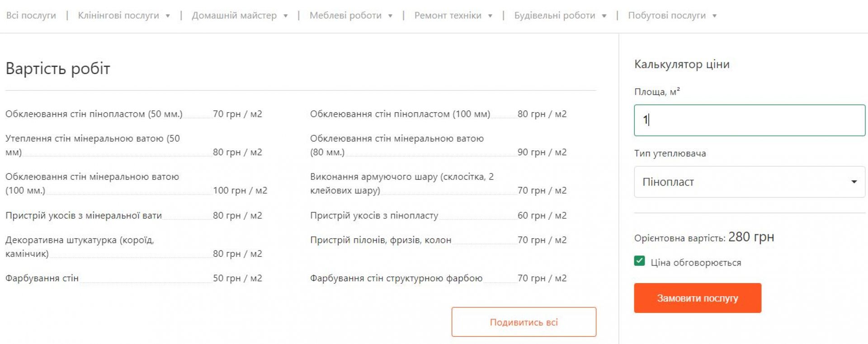Open the arrow next to Будівельні роботи
Viewport: 868px width, 344px height.
604,16
